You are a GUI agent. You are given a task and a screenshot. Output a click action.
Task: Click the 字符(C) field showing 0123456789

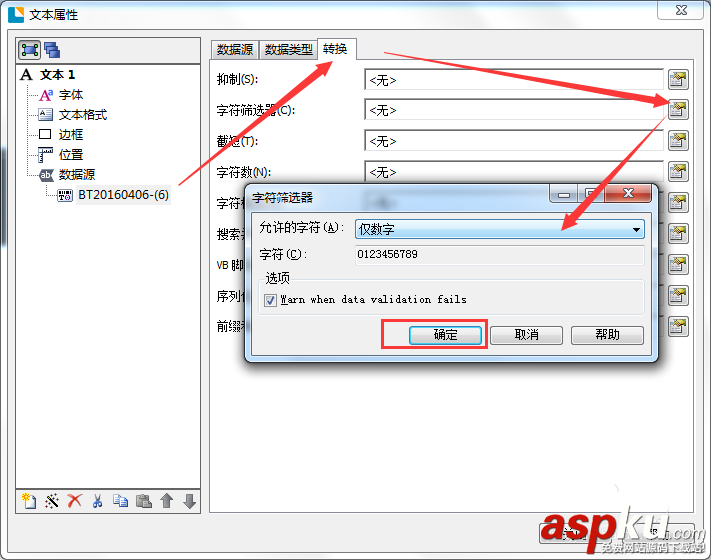click(x=499, y=254)
